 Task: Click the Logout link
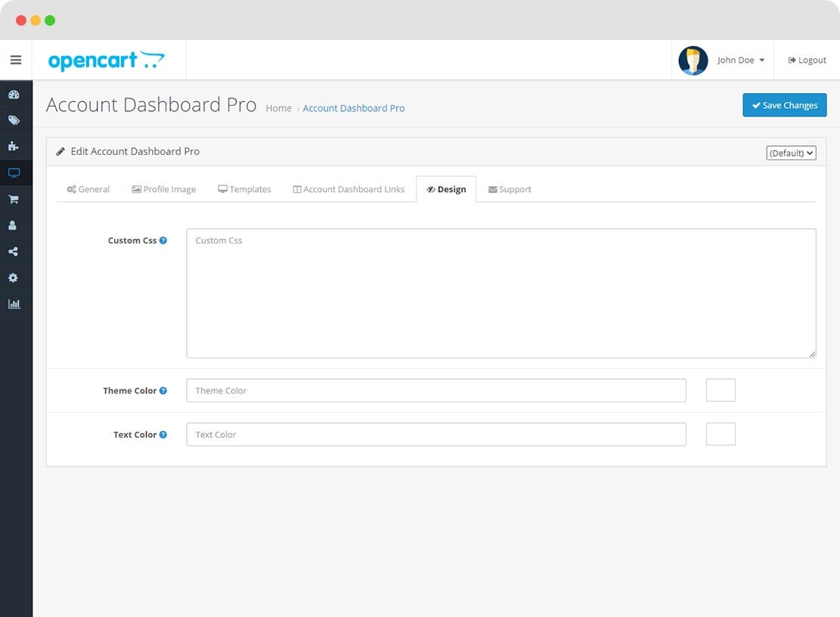(x=807, y=60)
